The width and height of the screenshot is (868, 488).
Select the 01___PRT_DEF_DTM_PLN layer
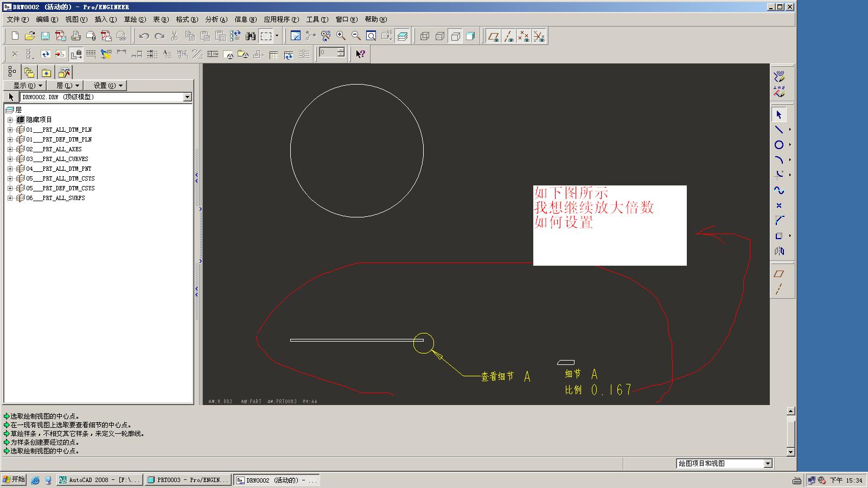tap(59, 139)
